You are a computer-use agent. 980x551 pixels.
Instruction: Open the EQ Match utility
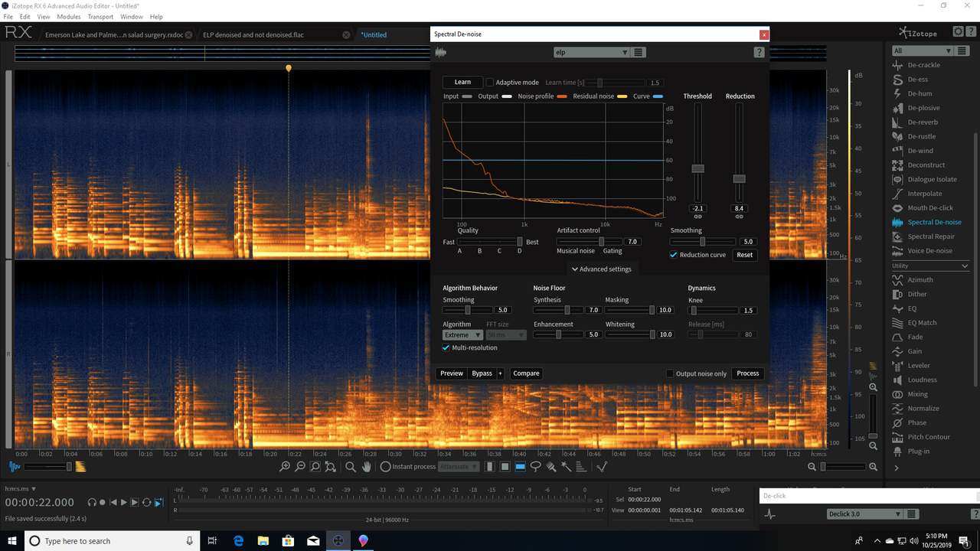point(922,323)
